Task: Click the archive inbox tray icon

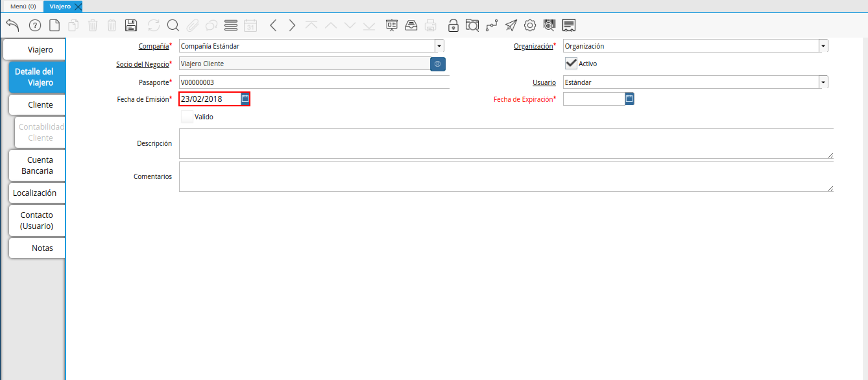Action: pyautogui.click(x=411, y=25)
